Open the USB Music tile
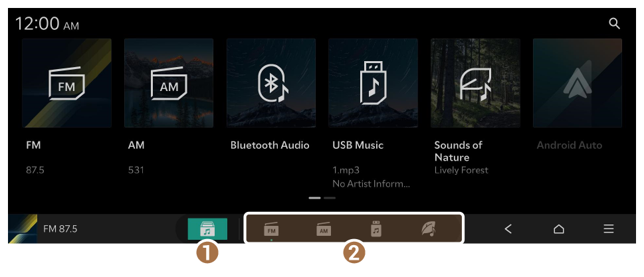Viewport: 644px width, 277px height. (373, 83)
